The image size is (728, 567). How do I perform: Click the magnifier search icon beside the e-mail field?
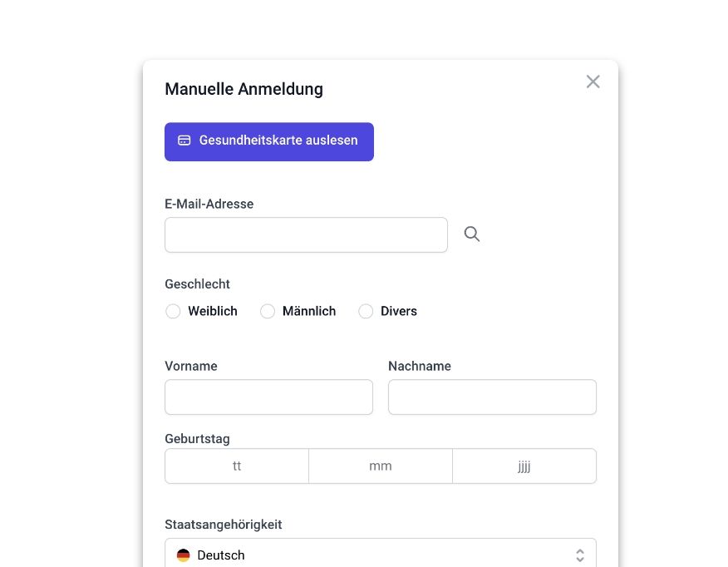point(472,234)
